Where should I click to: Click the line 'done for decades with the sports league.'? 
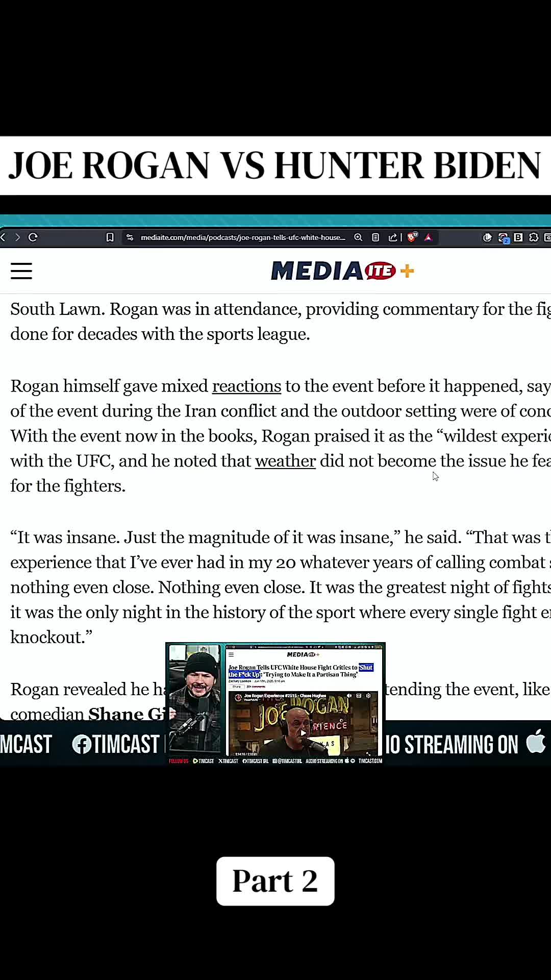click(160, 334)
